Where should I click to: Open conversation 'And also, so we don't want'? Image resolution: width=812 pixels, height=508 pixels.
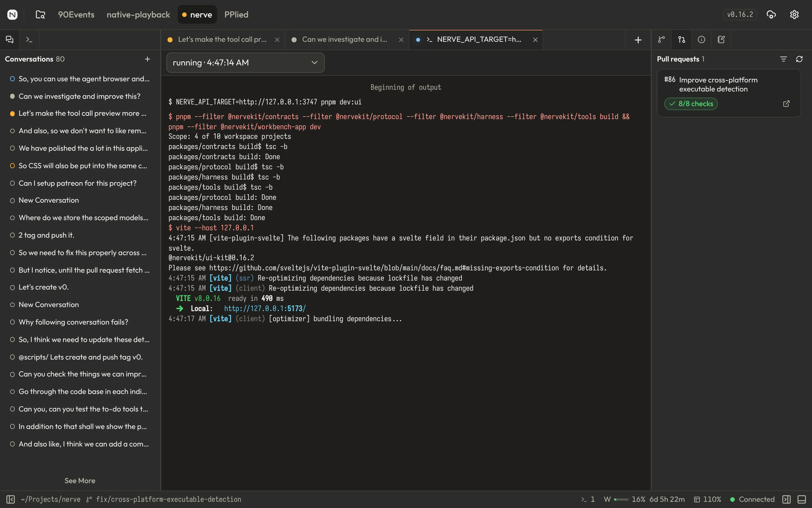tap(80, 131)
